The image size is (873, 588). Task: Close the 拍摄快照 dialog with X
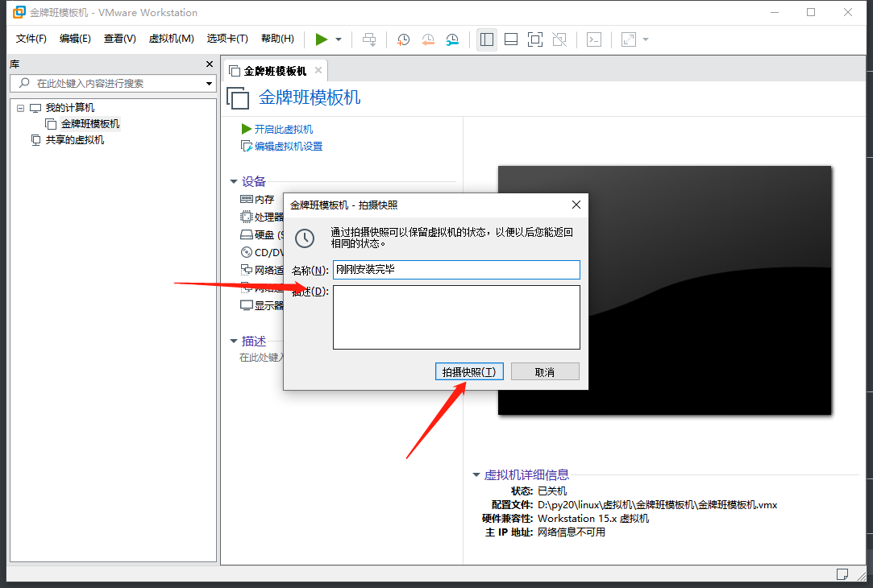(x=576, y=205)
